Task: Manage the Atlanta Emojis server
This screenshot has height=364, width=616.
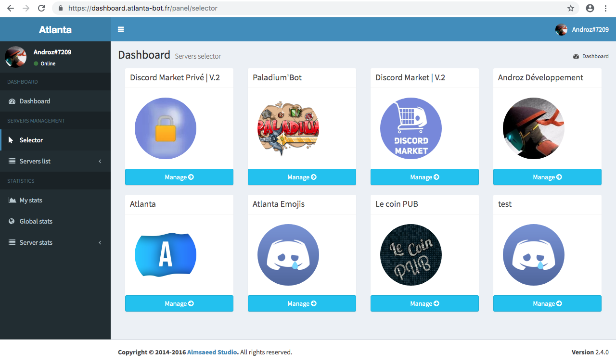Action: (x=302, y=303)
